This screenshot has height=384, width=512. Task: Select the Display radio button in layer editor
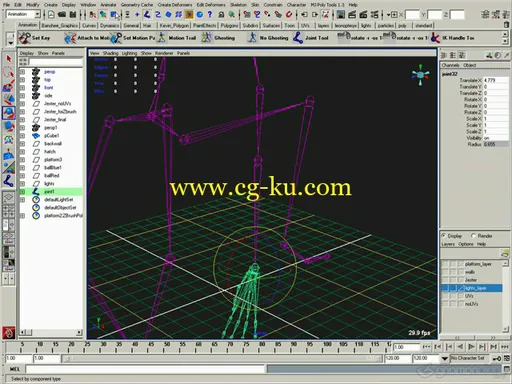pyautogui.click(x=444, y=236)
